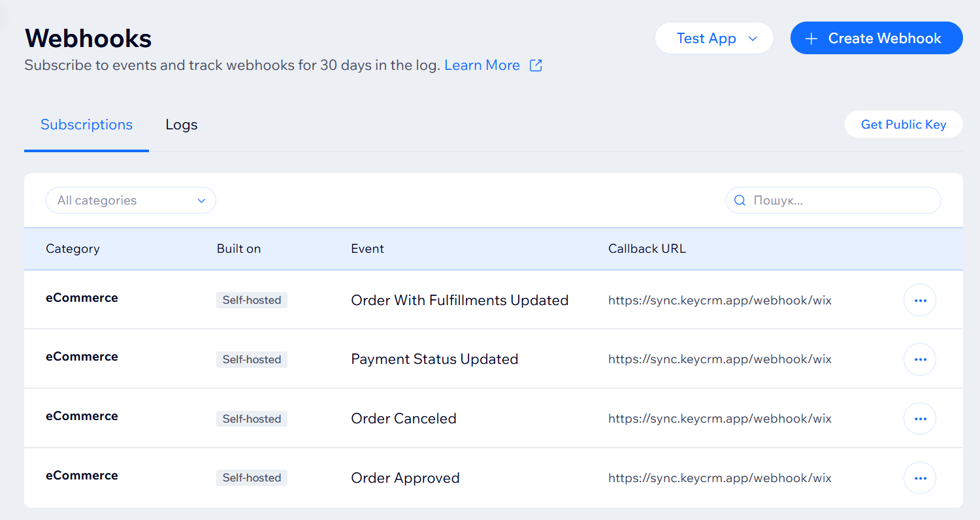
Task: Click the Event column header
Action: 367,249
